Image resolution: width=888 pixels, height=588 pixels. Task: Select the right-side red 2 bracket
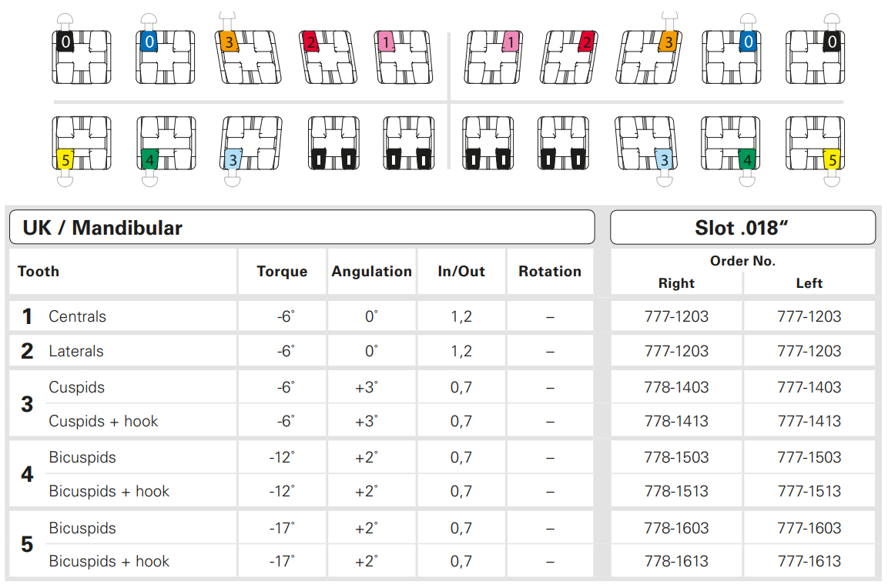570,57
